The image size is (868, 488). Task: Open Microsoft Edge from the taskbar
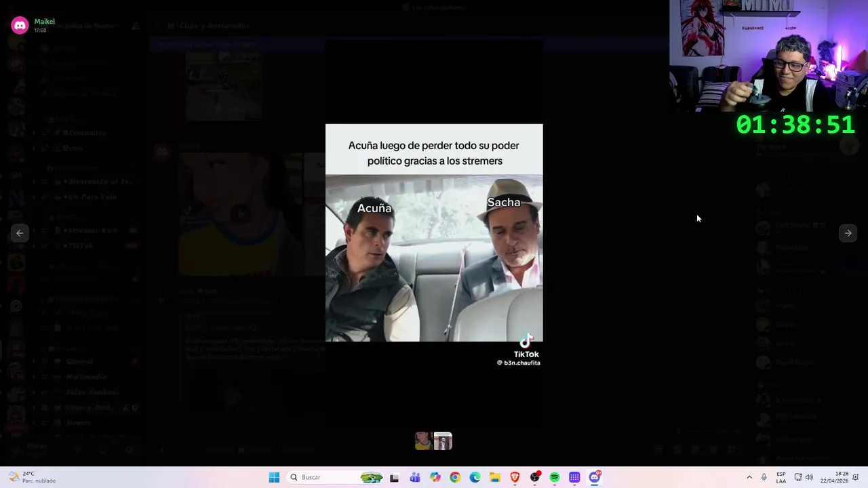475,477
